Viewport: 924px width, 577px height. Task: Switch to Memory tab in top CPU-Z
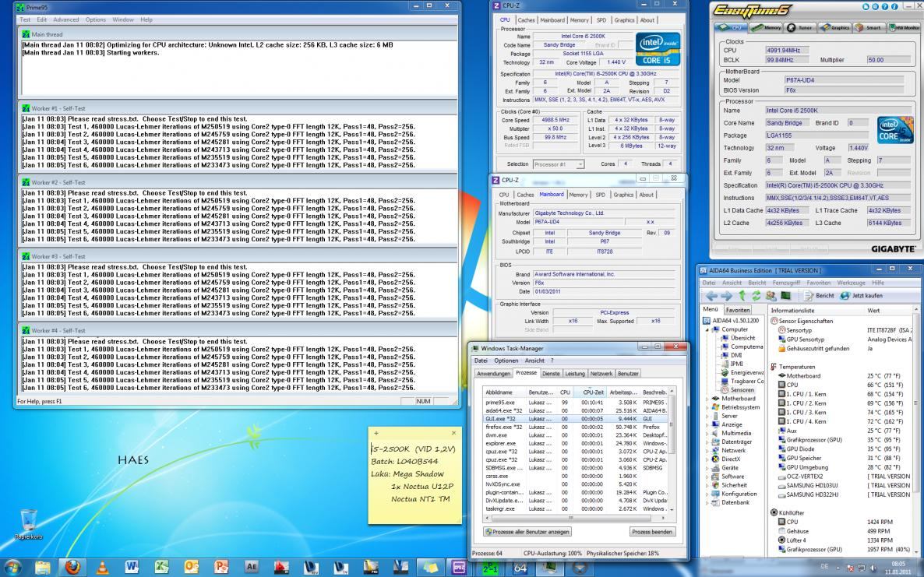coord(579,20)
